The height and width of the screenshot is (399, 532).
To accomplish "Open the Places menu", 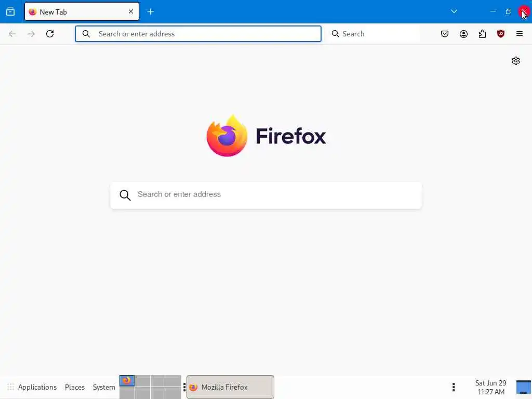I will pyautogui.click(x=75, y=387).
